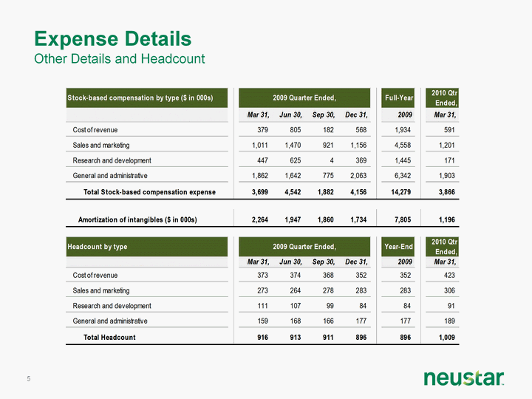Click '2009 Quarter Ended,' header in stock compensation table
The image size is (532, 399).
pyautogui.click(x=304, y=98)
